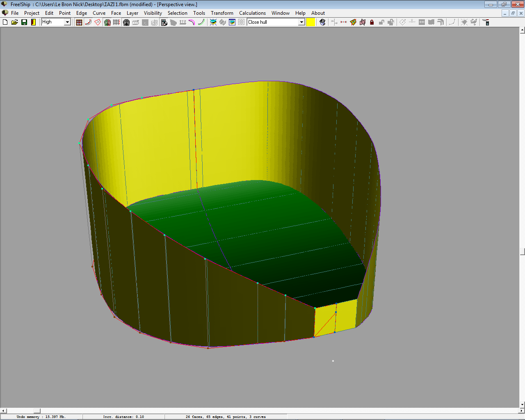
Task: Open the Transform menu
Action: click(x=222, y=13)
